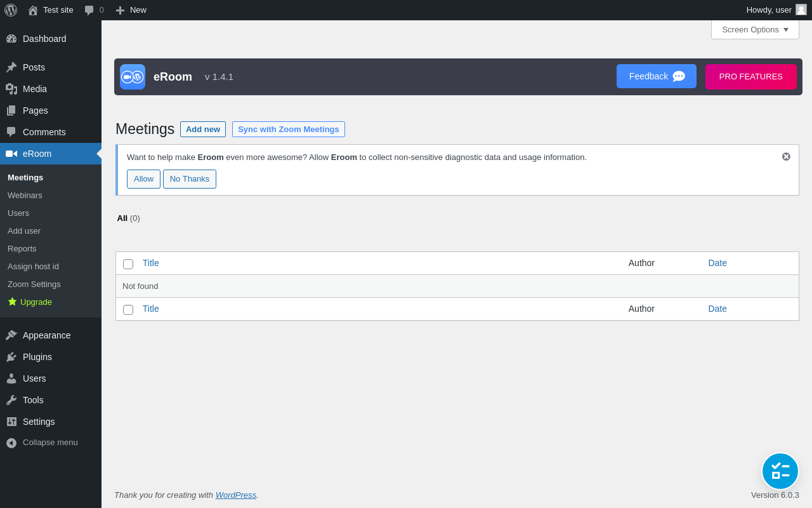Click the WordPress Users person icon
The image size is (812, 508).
click(11, 378)
